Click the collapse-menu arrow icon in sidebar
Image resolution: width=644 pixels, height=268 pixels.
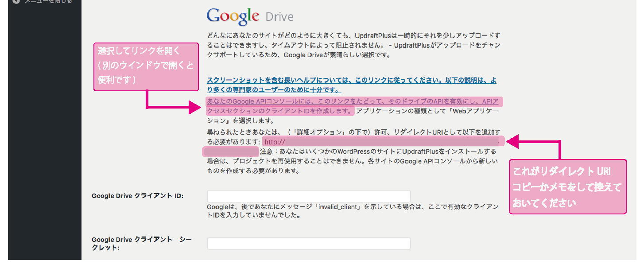click(x=16, y=1)
